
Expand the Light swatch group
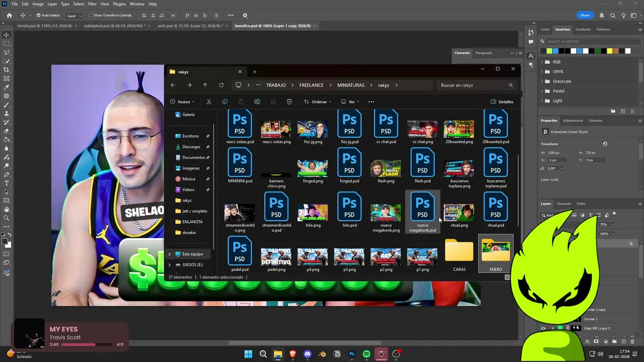(x=542, y=101)
